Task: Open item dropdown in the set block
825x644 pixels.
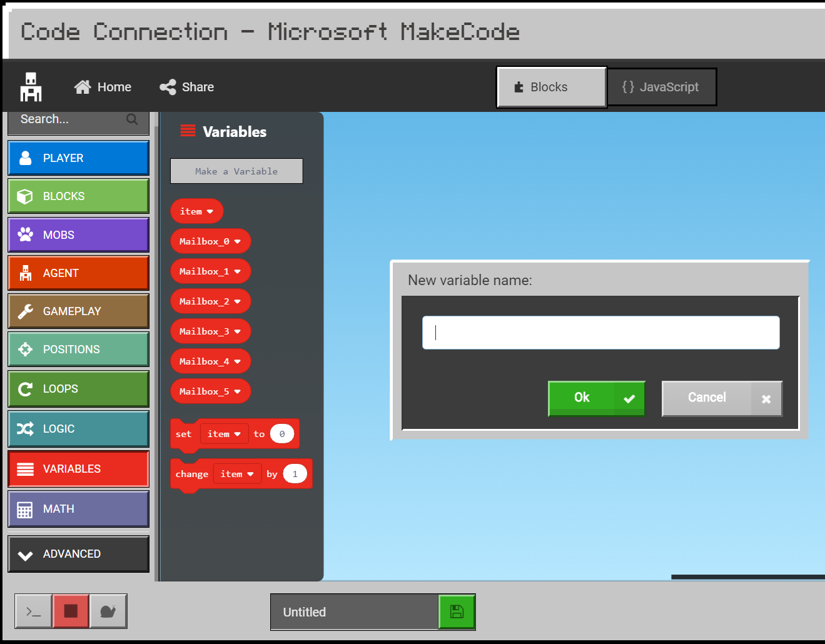Action: tap(225, 434)
